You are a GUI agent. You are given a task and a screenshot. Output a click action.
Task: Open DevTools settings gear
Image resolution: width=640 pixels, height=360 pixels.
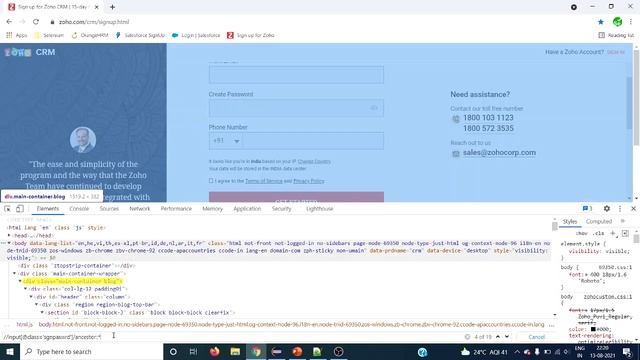(x=607, y=209)
